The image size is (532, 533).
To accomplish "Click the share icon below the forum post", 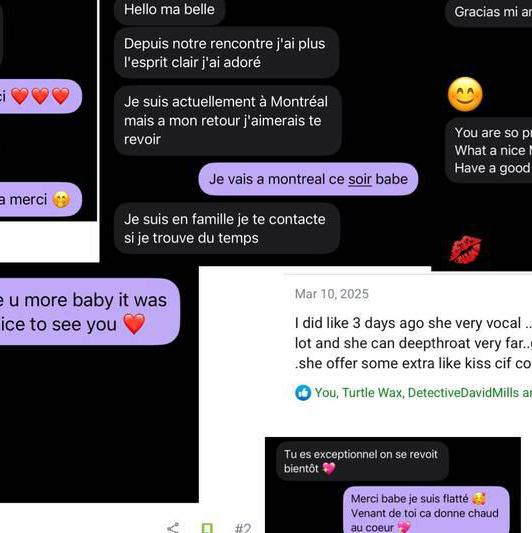I will 173,528.
